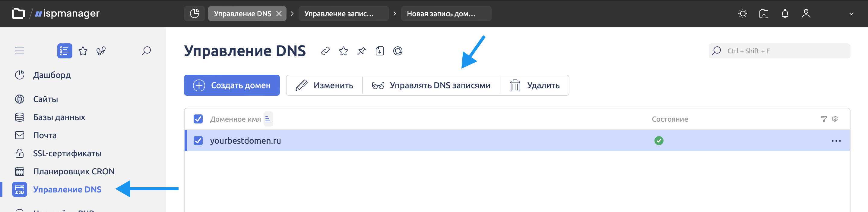The width and height of the screenshot is (868, 212).
Task: Click the ispmanager logo
Action: [x=67, y=14]
